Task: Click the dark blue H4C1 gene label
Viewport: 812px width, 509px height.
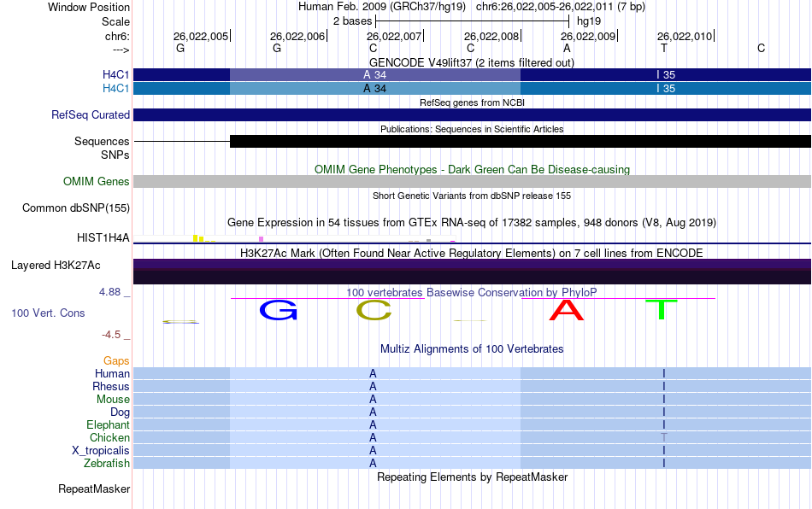Action: [115, 74]
